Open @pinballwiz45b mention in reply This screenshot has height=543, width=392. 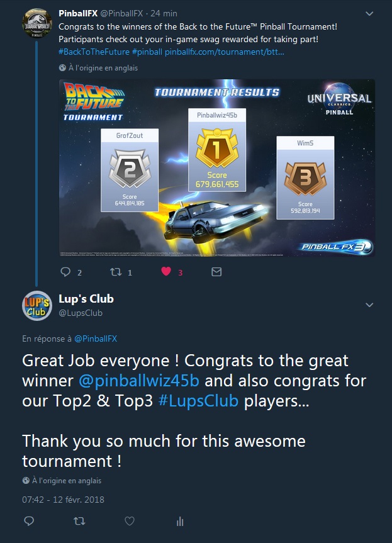click(x=139, y=381)
